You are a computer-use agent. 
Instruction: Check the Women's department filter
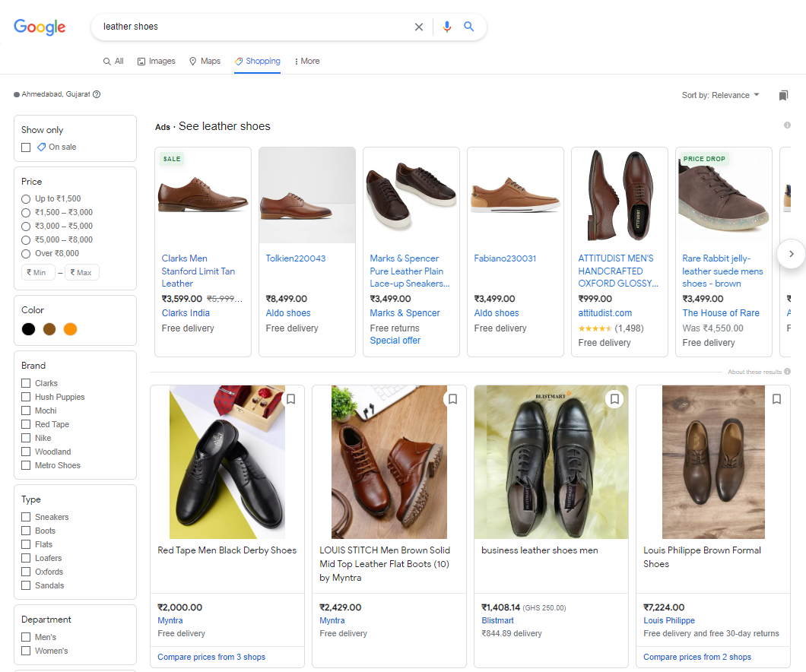click(x=26, y=651)
